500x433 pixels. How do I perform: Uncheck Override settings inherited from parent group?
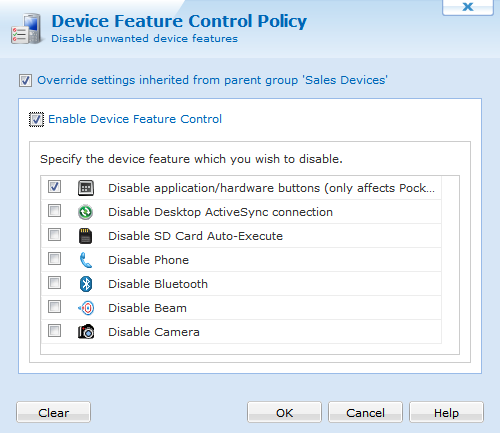(25, 81)
